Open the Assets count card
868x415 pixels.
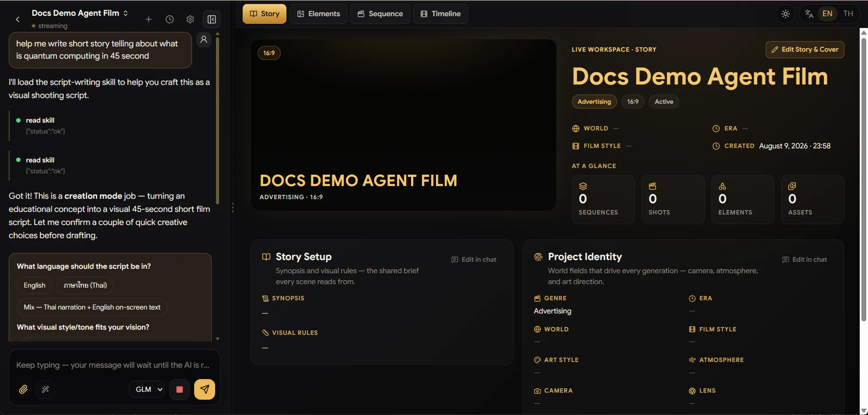tap(812, 200)
